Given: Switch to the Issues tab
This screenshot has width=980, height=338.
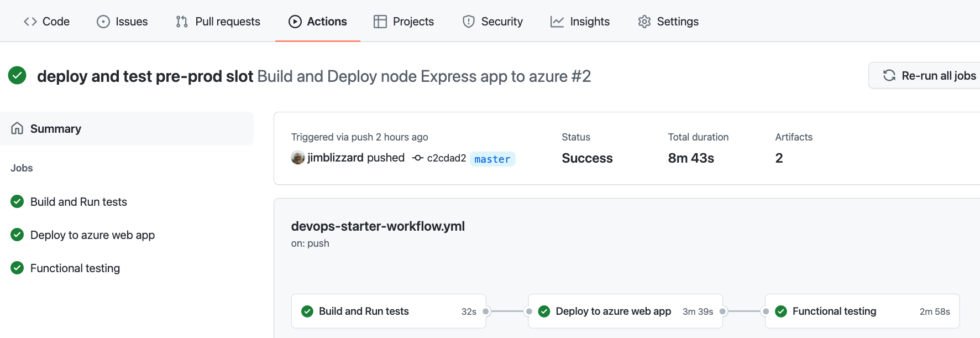Looking at the screenshot, I should [122, 22].
